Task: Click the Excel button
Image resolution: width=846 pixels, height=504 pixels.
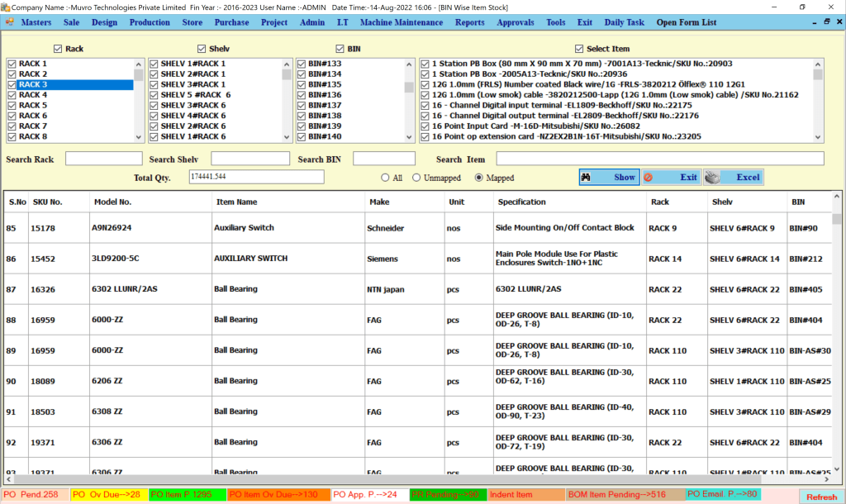Action: tap(734, 177)
